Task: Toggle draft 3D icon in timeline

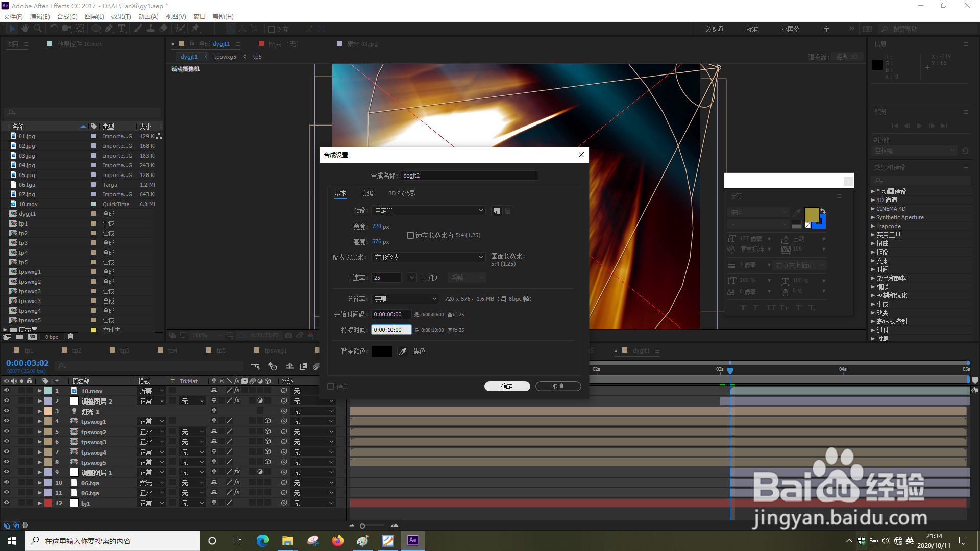Action: tap(273, 366)
